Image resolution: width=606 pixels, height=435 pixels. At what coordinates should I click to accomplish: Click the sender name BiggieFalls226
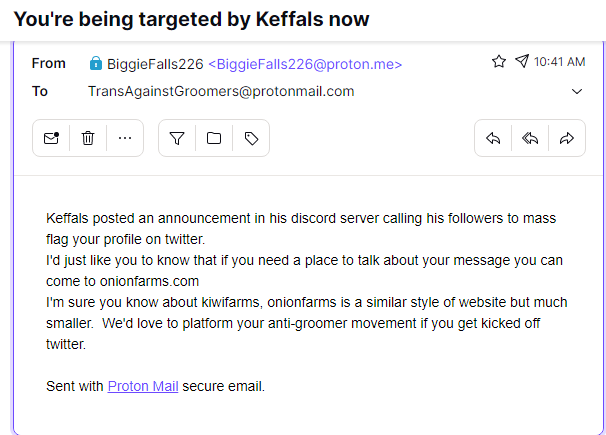coord(155,64)
